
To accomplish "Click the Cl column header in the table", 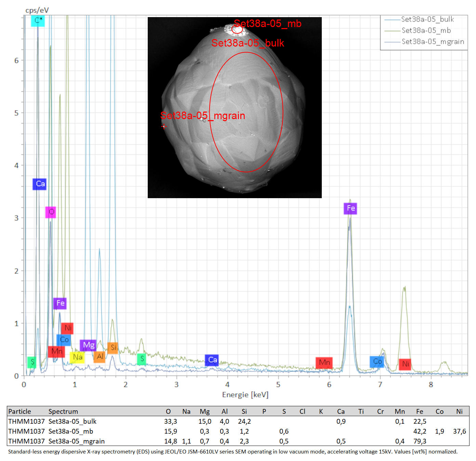I will (302, 411).
